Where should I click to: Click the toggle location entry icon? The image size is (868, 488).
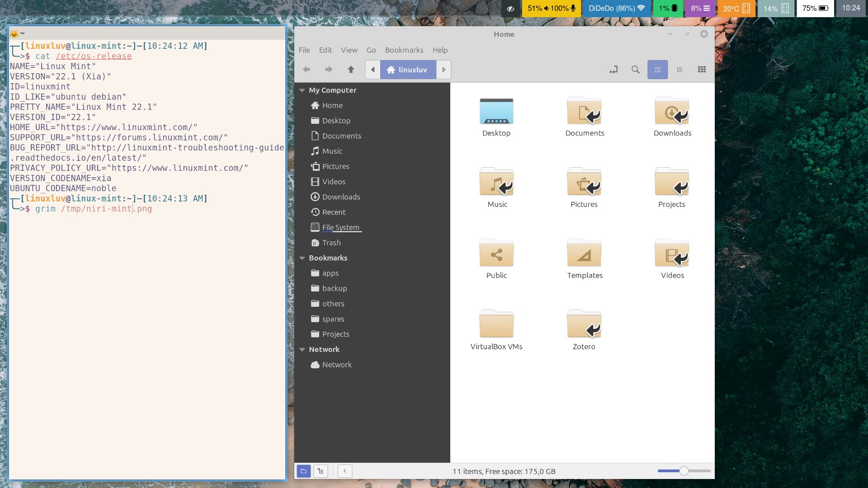[613, 70]
